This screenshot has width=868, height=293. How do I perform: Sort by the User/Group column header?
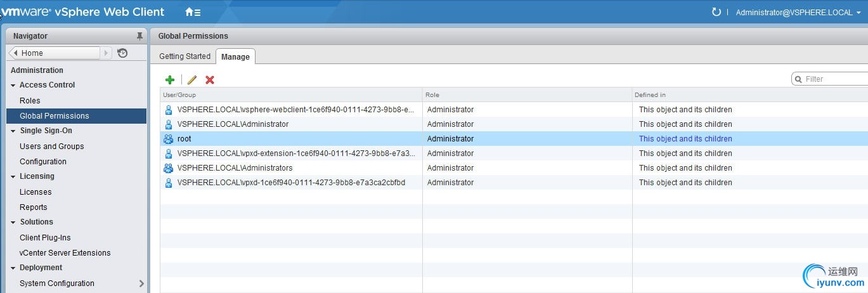(x=291, y=95)
